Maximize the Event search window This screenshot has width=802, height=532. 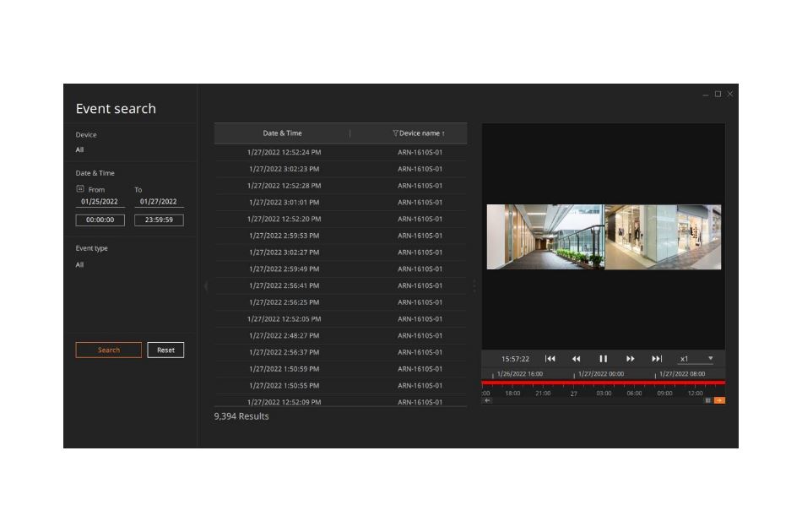click(x=718, y=94)
